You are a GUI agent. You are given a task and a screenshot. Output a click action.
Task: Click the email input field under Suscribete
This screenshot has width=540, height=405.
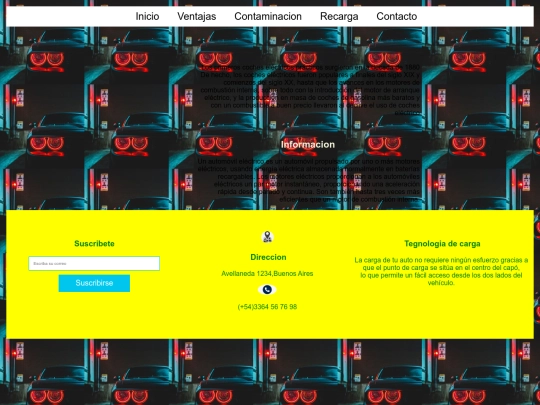(x=94, y=263)
